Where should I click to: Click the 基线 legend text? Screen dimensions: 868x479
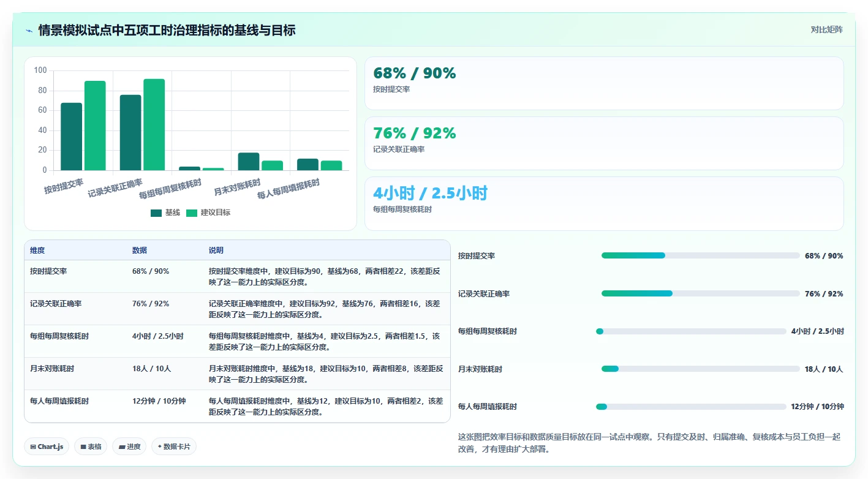click(x=173, y=213)
